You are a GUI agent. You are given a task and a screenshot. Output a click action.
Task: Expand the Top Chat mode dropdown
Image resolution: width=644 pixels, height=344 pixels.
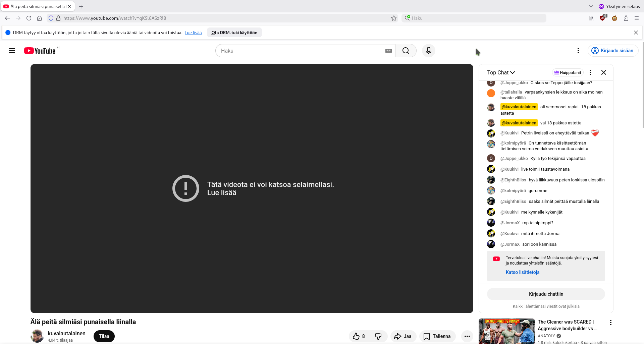pos(501,72)
